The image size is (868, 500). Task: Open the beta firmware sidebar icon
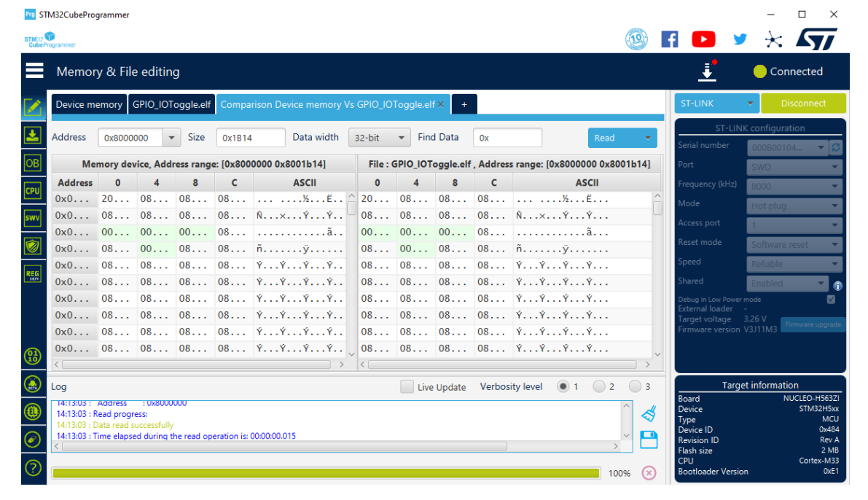[33, 383]
